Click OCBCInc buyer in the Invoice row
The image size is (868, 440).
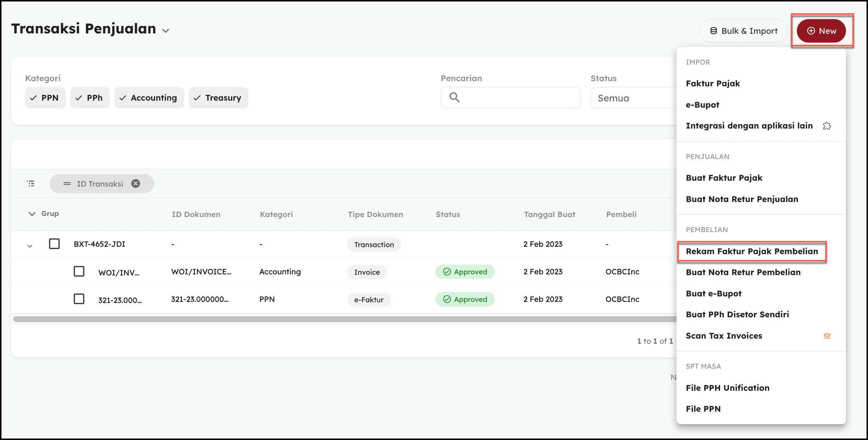point(622,272)
